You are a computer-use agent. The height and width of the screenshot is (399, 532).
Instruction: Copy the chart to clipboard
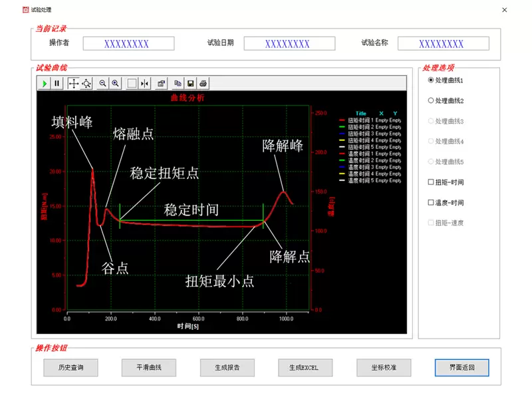point(177,83)
